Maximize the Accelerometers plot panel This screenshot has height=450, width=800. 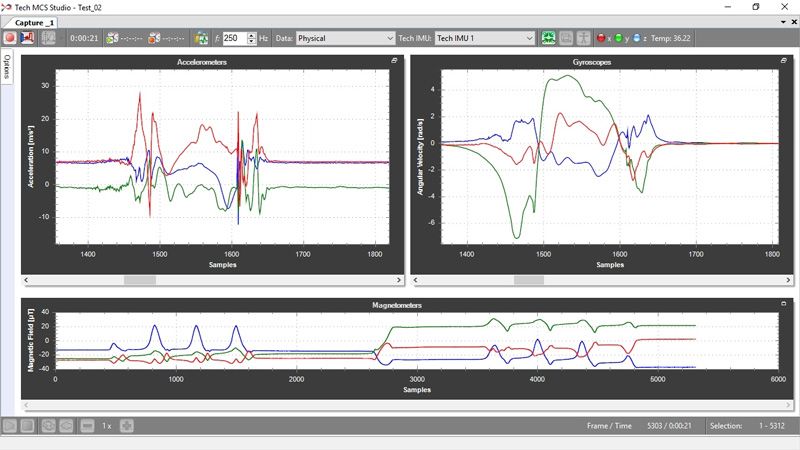(x=394, y=62)
